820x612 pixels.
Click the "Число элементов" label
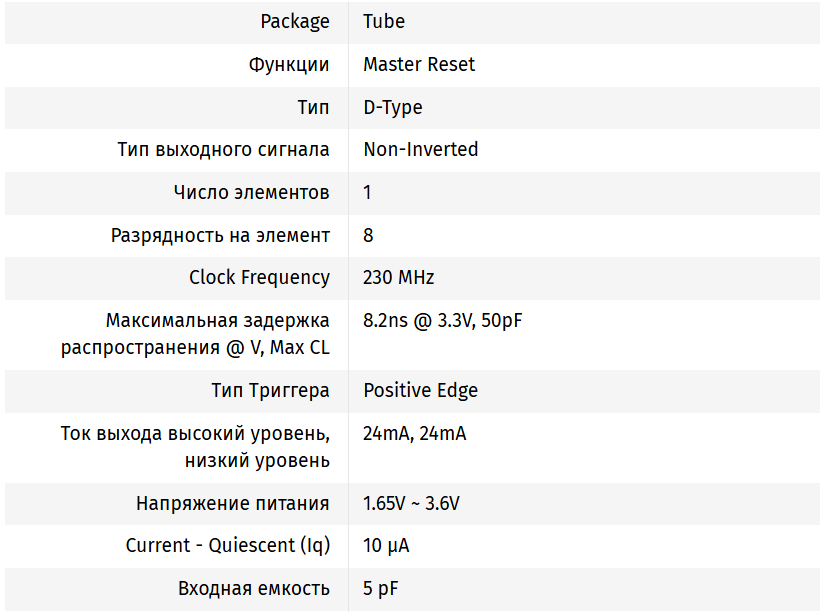tap(251, 192)
